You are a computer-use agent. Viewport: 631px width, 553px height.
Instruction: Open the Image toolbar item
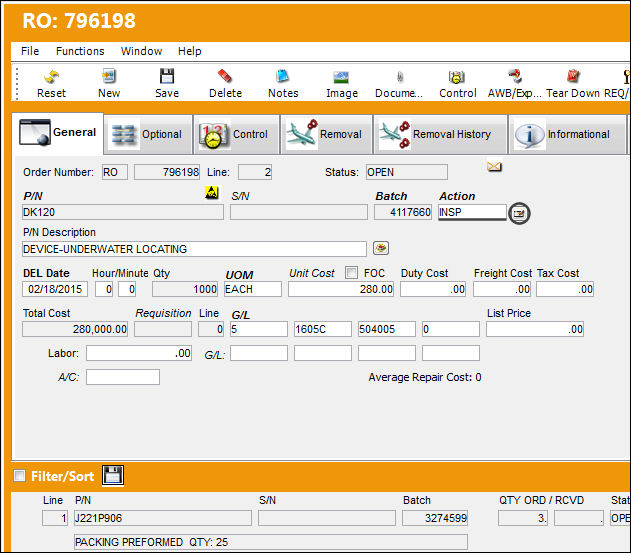point(342,84)
